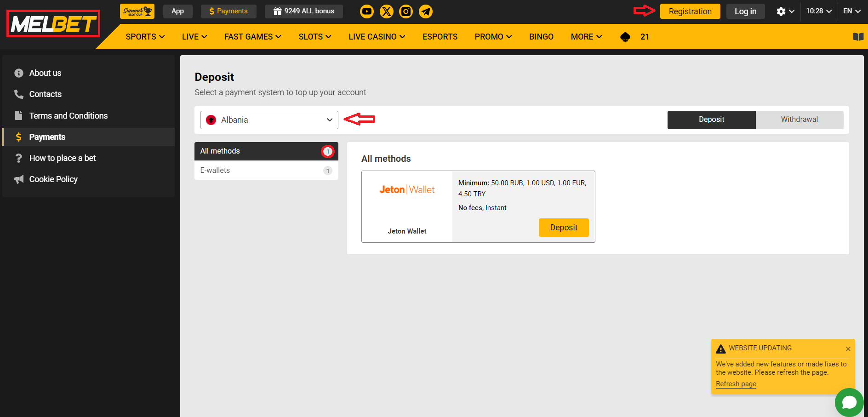The width and height of the screenshot is (868, 417).
Task: Click the Melbet logo
Action: [53, 23]
